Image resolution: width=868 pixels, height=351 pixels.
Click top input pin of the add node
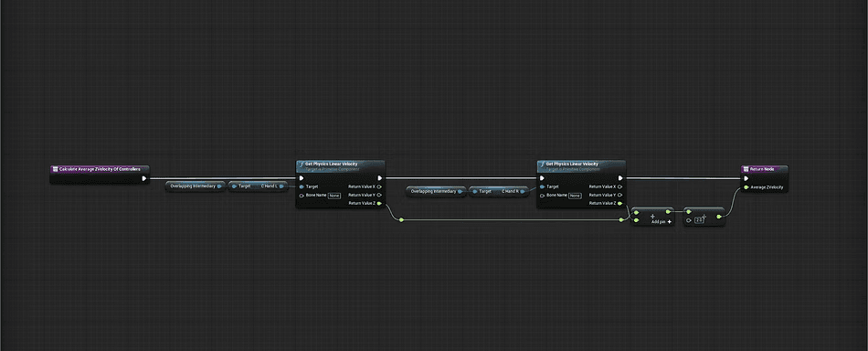pos(637,212)
